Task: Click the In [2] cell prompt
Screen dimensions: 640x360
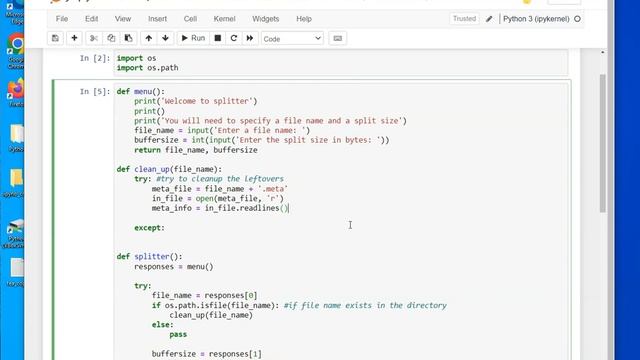Action: pos(95,58)
